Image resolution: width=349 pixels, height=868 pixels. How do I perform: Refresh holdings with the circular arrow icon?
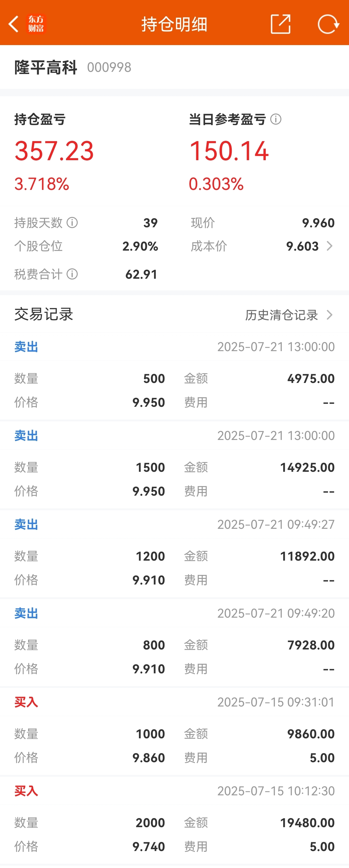(x=328, y=24)
